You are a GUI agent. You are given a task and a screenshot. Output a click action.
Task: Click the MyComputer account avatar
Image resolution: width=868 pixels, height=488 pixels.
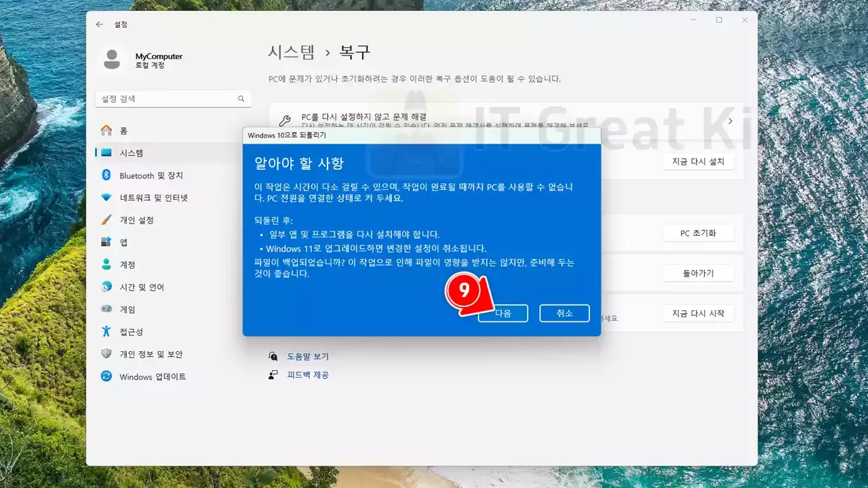[112, 59]
